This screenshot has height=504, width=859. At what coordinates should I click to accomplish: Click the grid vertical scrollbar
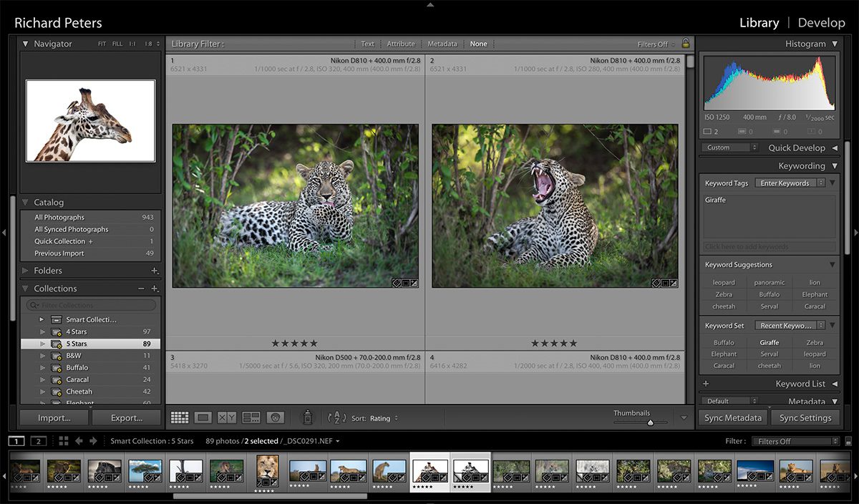[x=690, y=62]
